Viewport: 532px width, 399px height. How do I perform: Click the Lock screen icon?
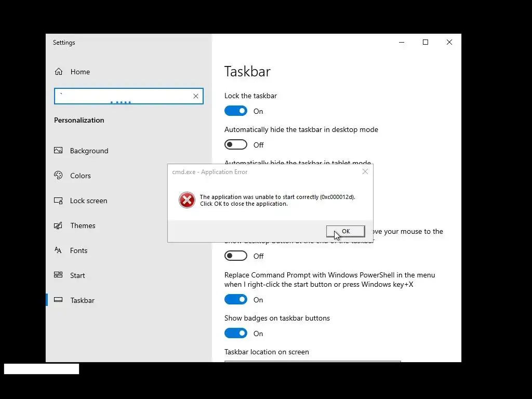click(x=58, y=201)
